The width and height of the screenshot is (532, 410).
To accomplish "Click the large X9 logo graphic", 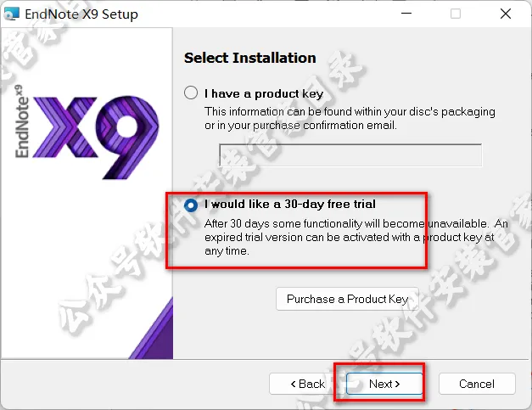I will (x=96, y=137).
